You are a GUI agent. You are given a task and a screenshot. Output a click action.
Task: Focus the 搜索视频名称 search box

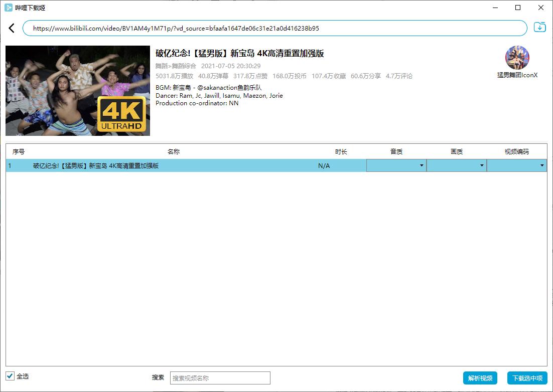pos(220,378)
